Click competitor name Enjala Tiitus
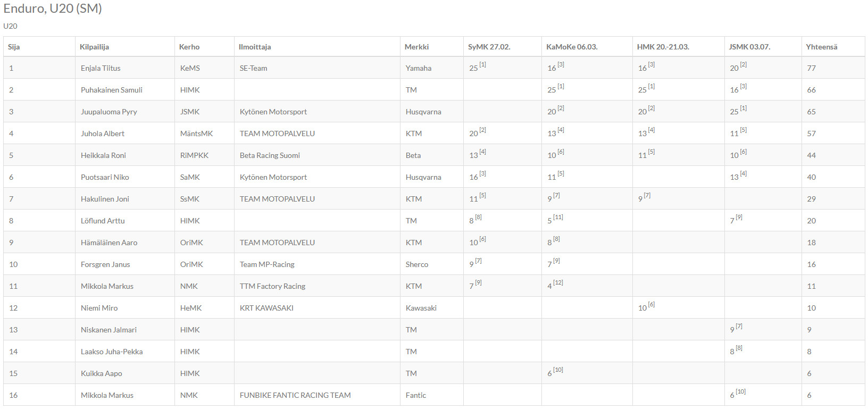This screenshot has width=868, height=409. (101, 68)
